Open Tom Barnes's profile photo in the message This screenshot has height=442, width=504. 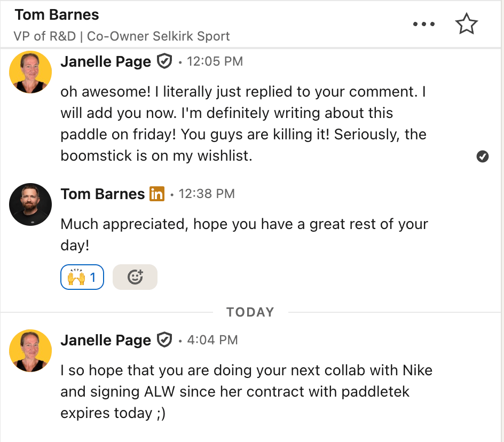30,204
